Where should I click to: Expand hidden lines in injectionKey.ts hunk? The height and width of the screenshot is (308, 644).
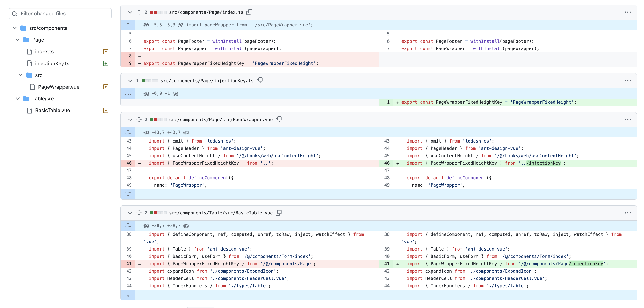tap(128, 93)
